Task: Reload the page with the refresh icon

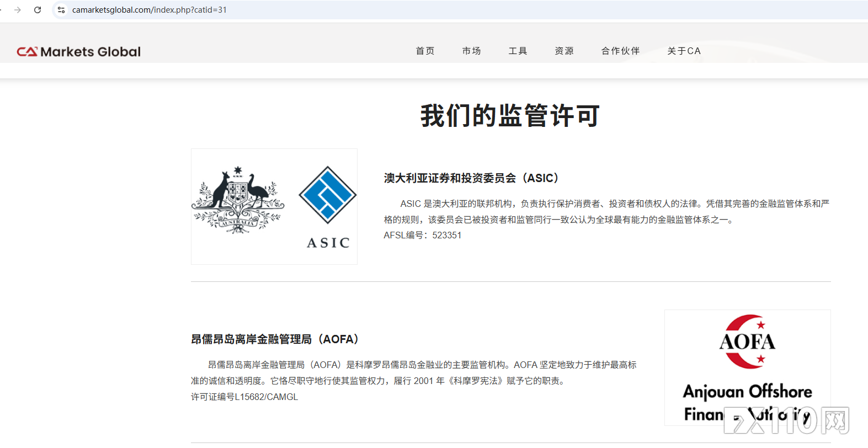Action: coord(38,10)
